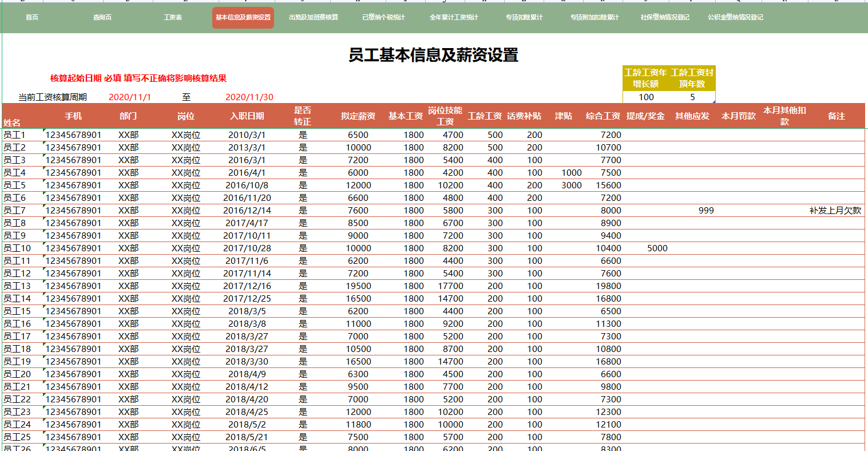Screen dimensions: 868x451
Task: Click the 基本工资 column header
Action: 406,116
